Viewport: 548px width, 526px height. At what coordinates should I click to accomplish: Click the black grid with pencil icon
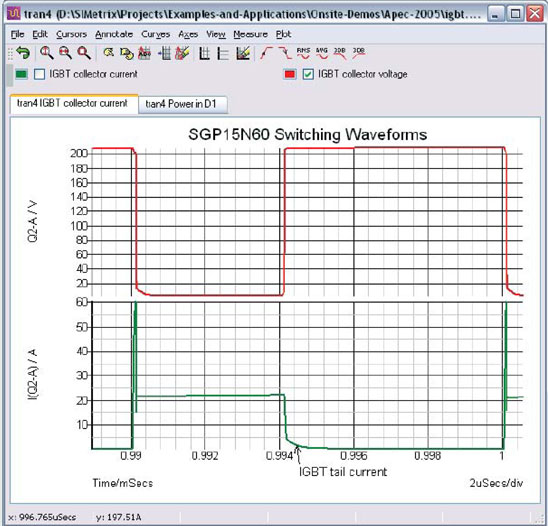tap(243, 53)
